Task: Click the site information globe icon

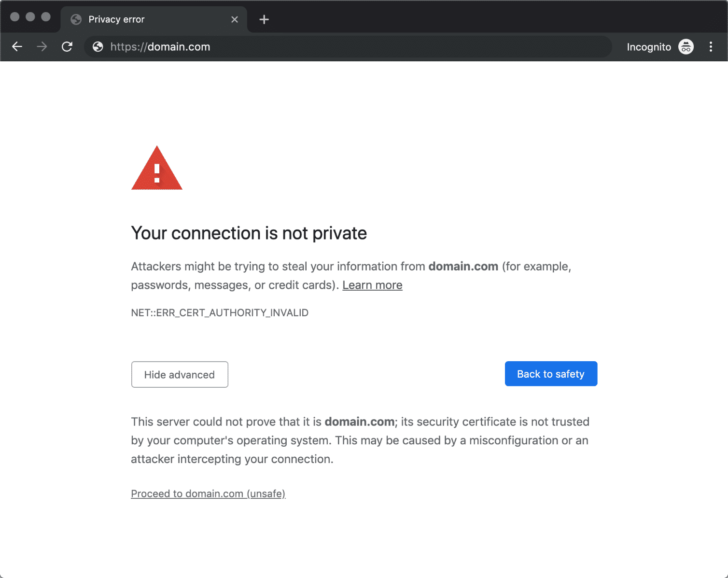Action: pyautogui.click(x=98, y=46)
